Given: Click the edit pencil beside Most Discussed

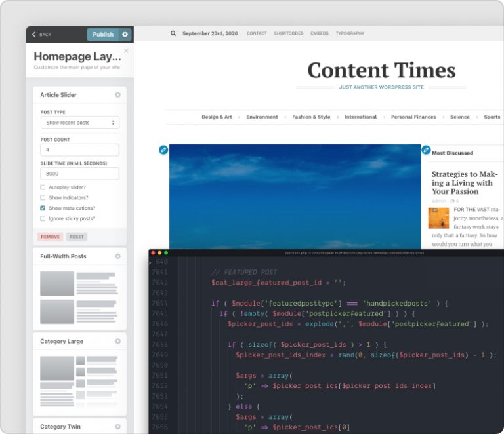Looking at the screenshot, I should click(426, 150).
